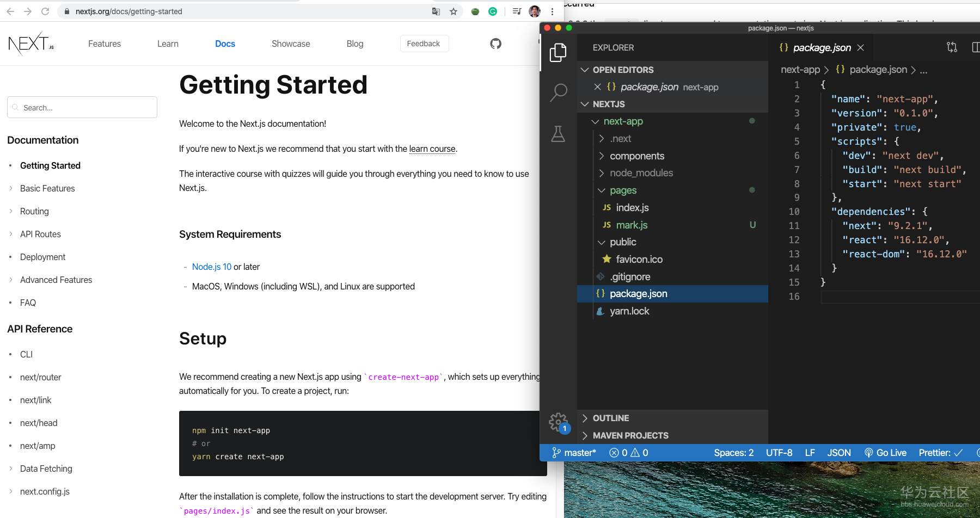Follow the 'learn course' link
This screenshot has width=980, height=518.
tap(432, 149)
